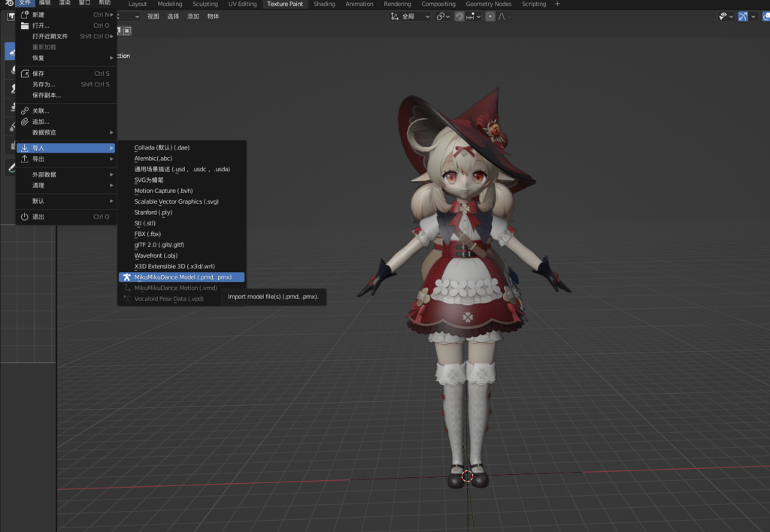Open the visibility options dropdown arrow
The image size is (770, 532).
click(x=731, y=17)
